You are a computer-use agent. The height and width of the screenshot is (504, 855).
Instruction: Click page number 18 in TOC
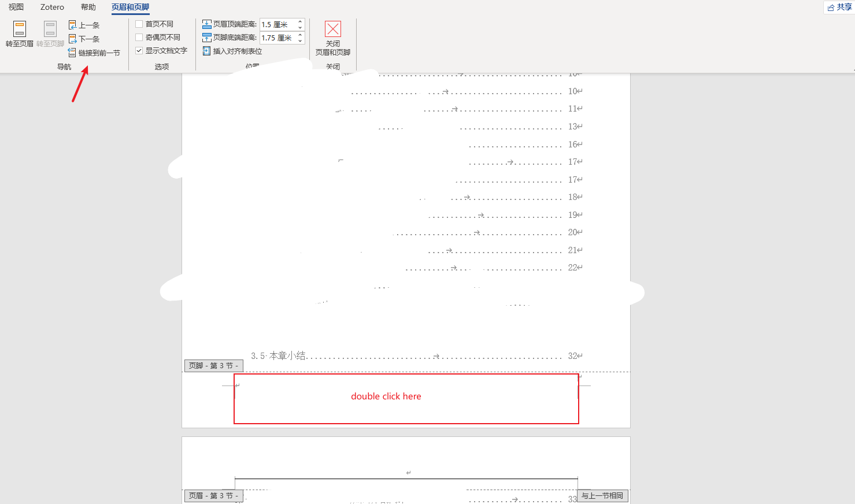pyautogui.click(x=573, y=197)
